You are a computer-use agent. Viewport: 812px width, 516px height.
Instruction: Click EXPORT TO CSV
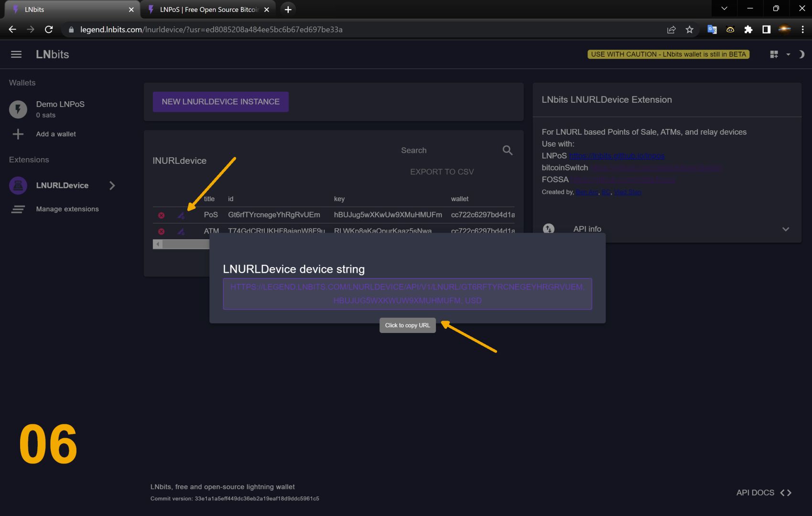tap(442, 172)
